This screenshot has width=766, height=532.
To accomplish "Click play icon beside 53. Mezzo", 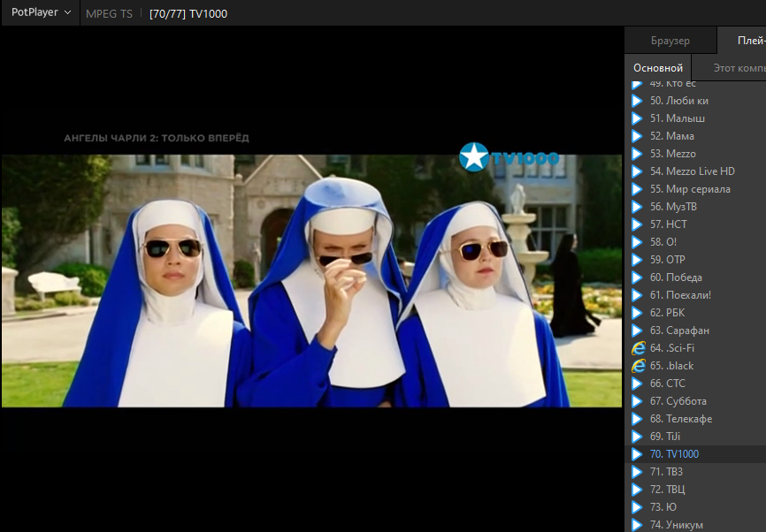I will pos(637,154).
